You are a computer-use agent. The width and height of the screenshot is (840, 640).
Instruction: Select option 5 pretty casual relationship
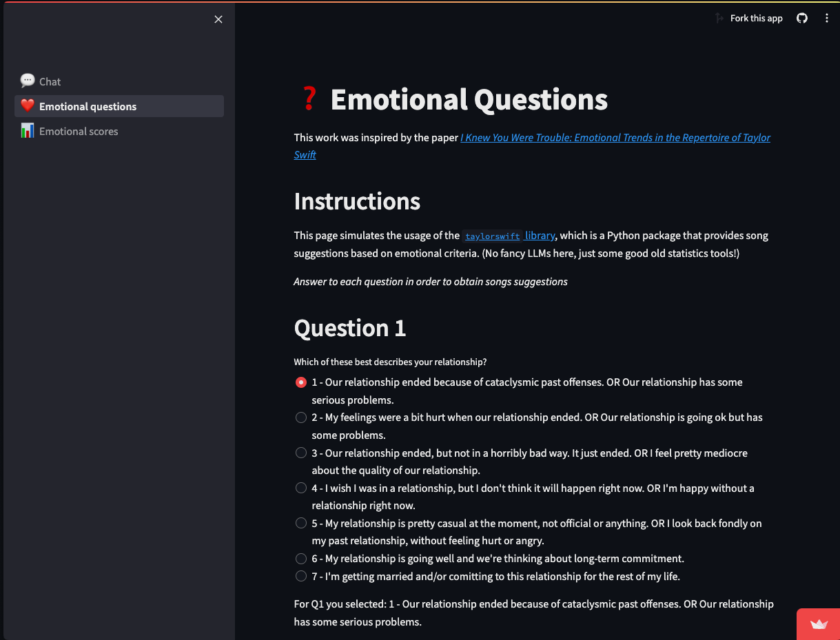pos(301,523)
